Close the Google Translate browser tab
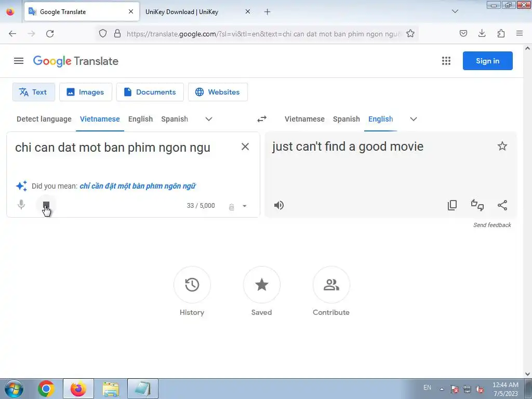The height and width of the screenshot is (399, 532). point(130,11)
